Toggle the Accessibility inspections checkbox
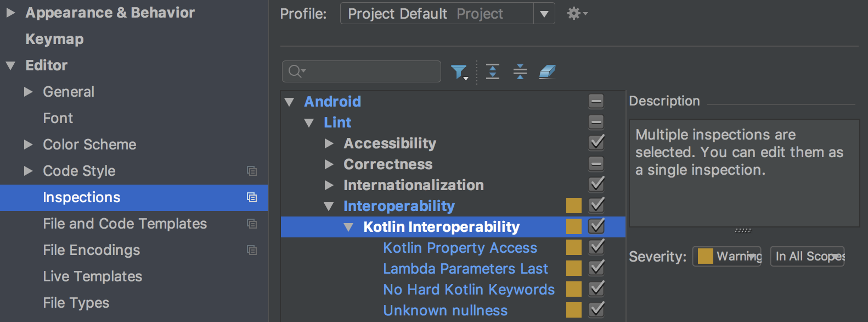 (596, 143)
